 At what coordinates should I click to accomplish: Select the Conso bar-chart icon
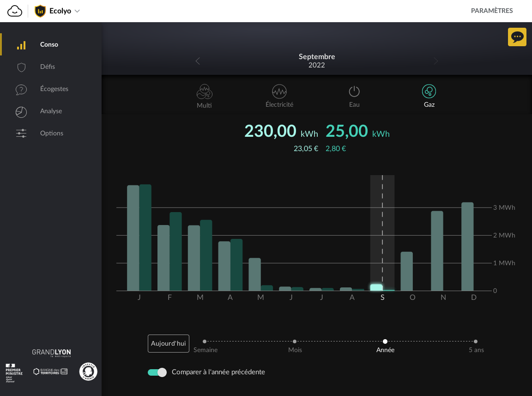[x=21, y=45]
